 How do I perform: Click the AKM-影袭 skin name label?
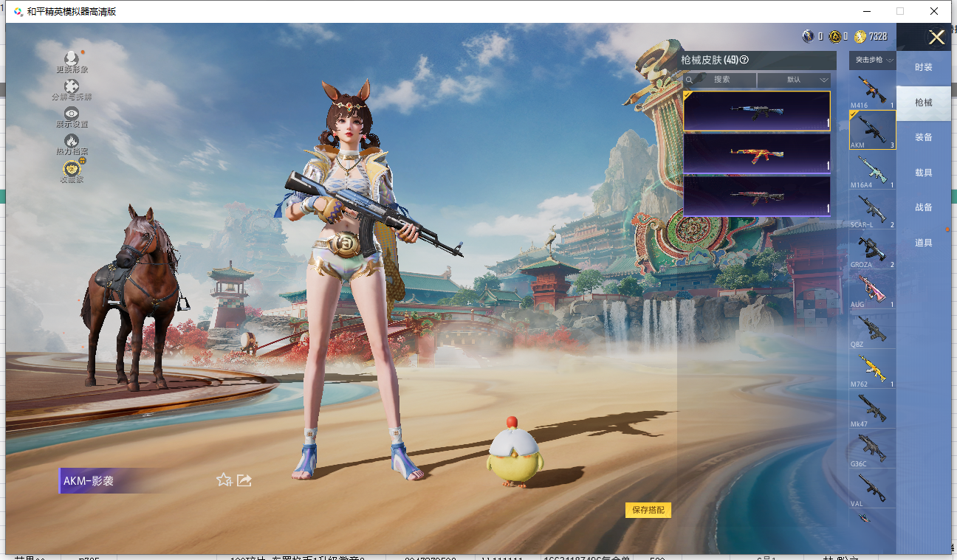point(88,481)
